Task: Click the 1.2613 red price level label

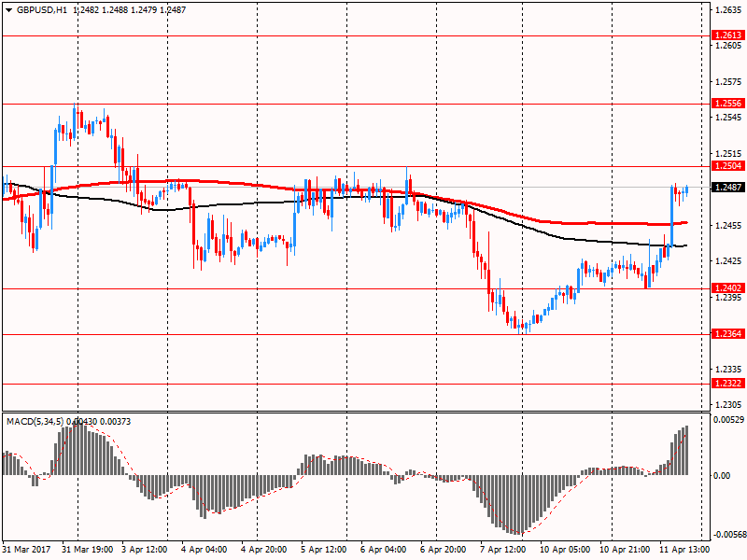Action: point(728,35)
